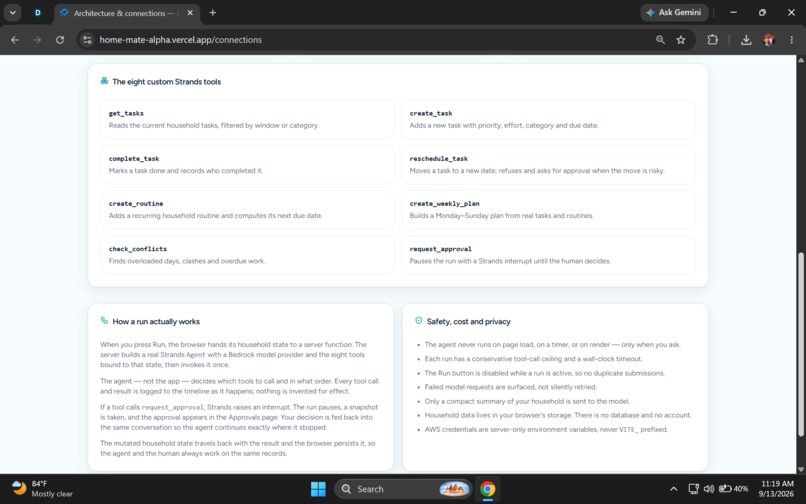806x504 pixels.
Task: Click the page vertical scrollbar thumb
Action: 801,345
